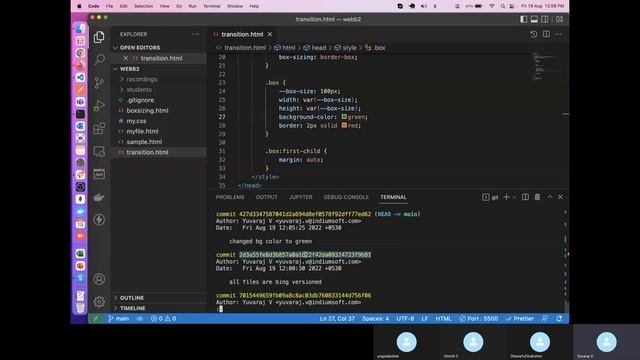Maximize panel size with chevron up
640x360 pixels.
[x=550, y=197]
